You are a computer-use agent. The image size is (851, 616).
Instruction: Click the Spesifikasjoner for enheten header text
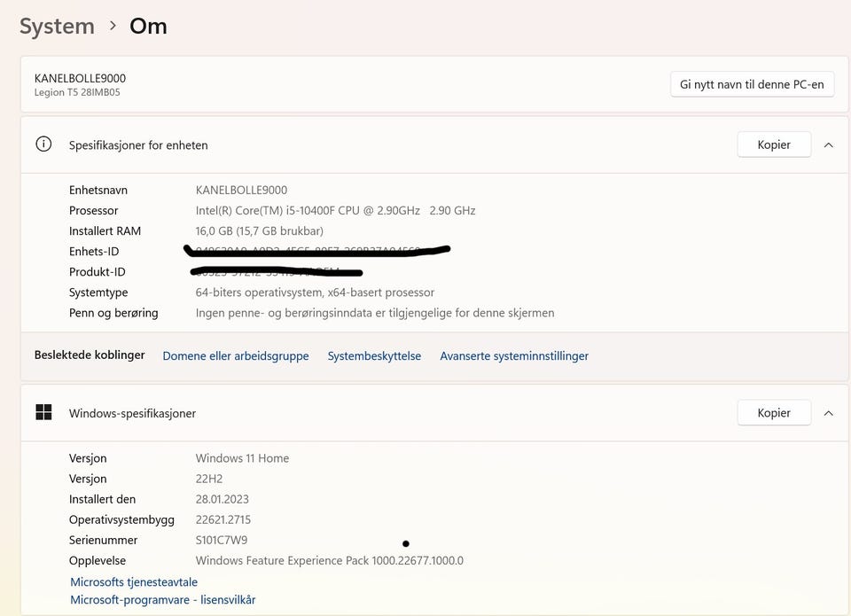[x=138, y=145]
